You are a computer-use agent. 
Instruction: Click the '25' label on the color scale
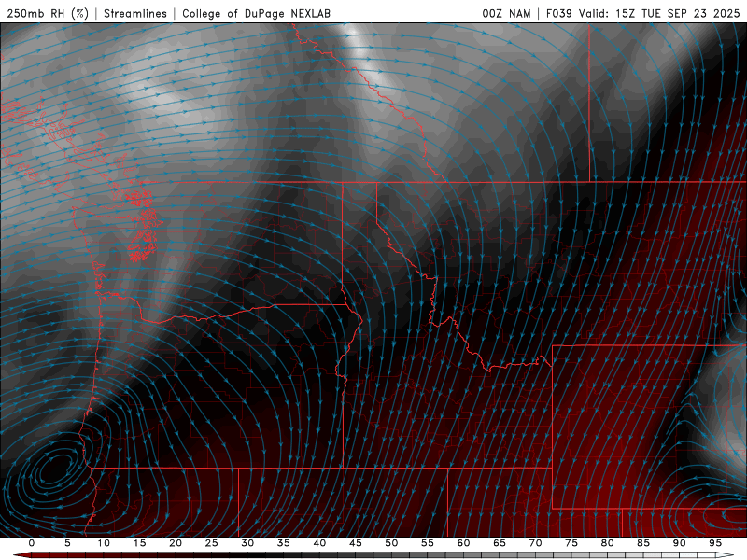(212, 543)
